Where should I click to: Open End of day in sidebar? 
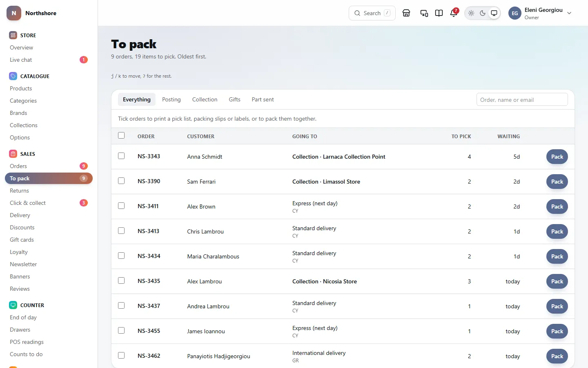click(x=49, y=317)
